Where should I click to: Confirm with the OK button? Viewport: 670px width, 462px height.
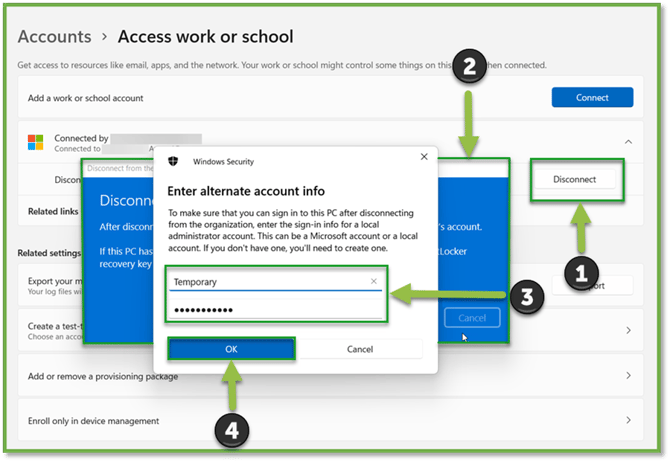click(x=231, y=349)
